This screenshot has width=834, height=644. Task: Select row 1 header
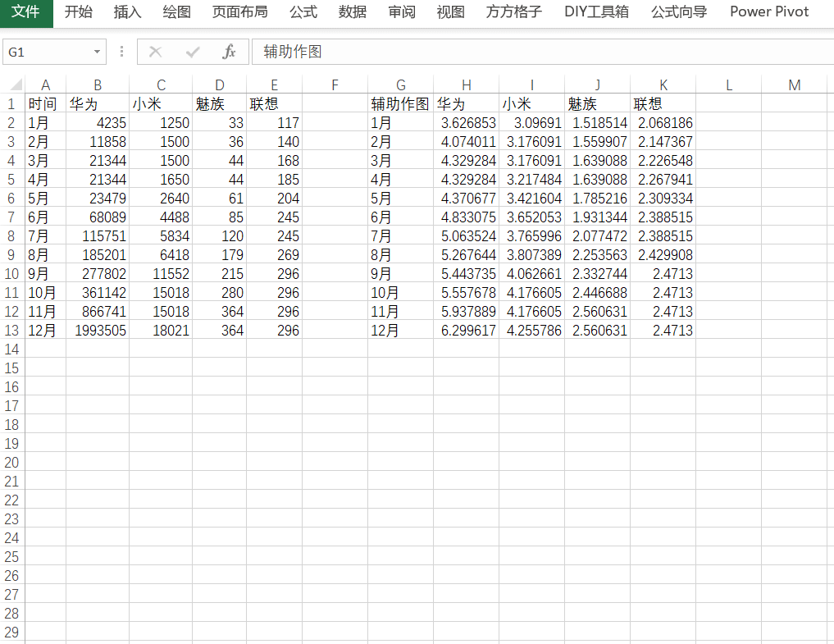tap(11, 103)
